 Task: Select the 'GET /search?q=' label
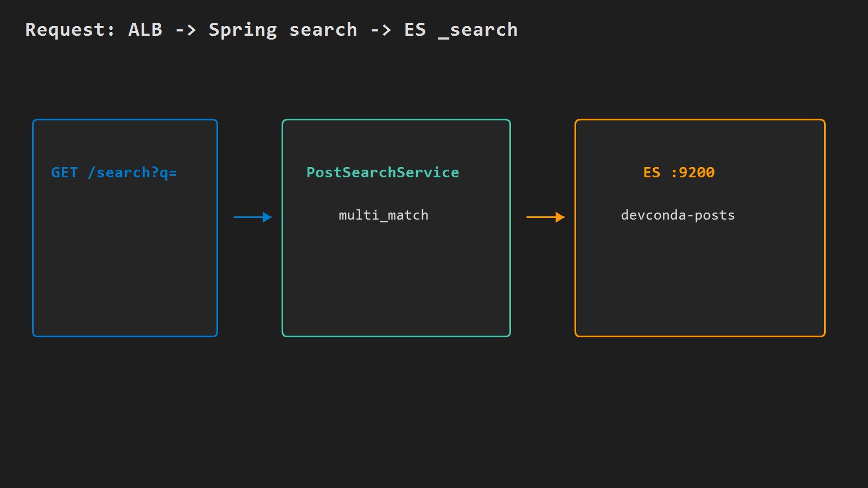coord(114,172)
